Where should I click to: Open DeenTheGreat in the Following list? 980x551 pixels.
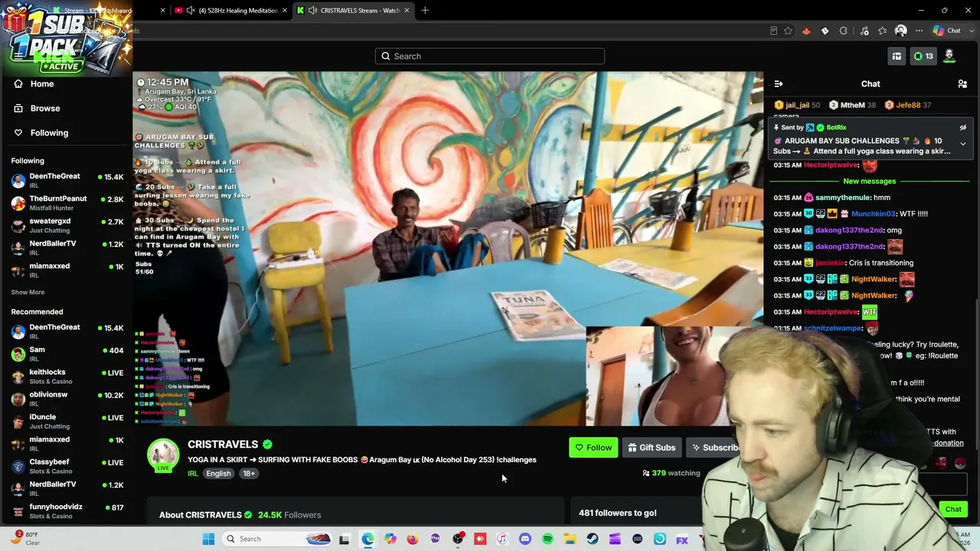(x=67, y=181)
